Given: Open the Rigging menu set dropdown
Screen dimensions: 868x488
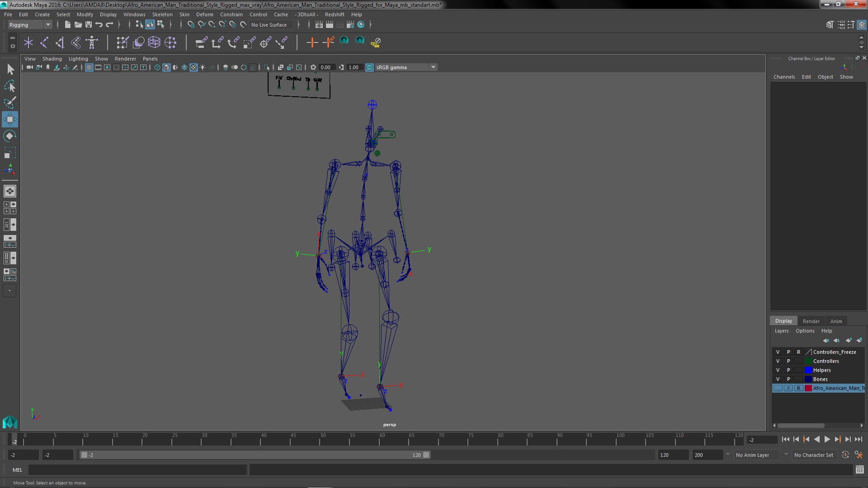Looking at the screenshot, I should click(47, 25).
